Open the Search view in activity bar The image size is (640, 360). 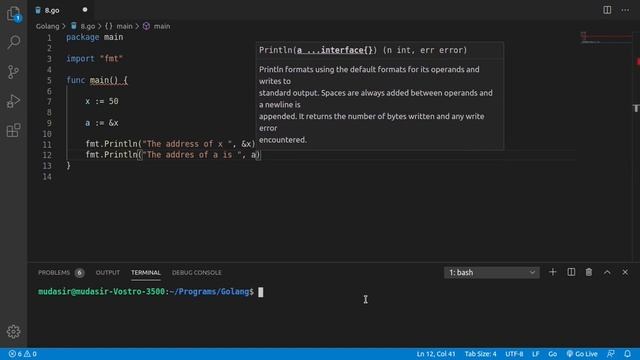[x=13, y=42]
